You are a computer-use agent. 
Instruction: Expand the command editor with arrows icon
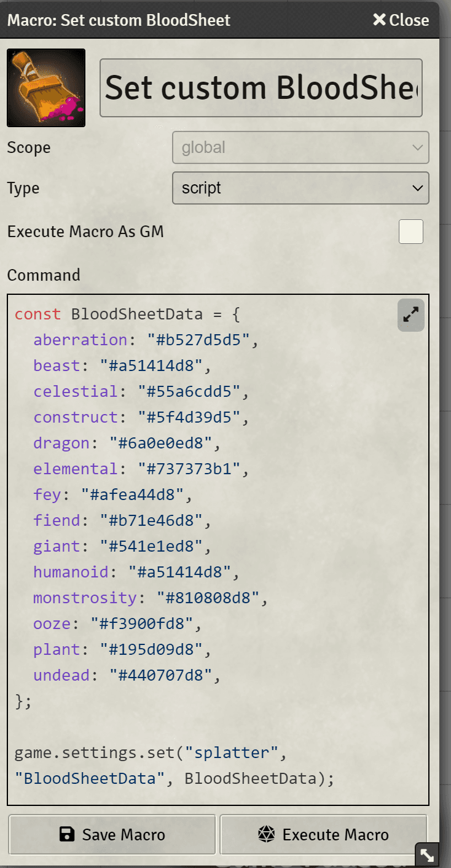(410, 316)
